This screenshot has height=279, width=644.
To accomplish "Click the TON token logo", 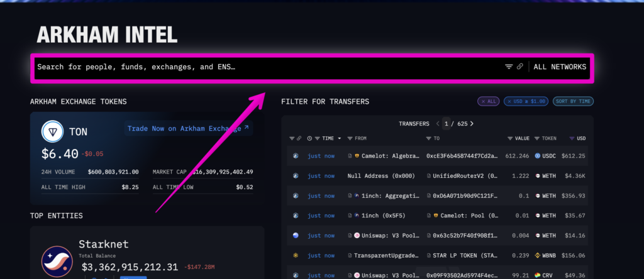I will (x=52, y=131).
